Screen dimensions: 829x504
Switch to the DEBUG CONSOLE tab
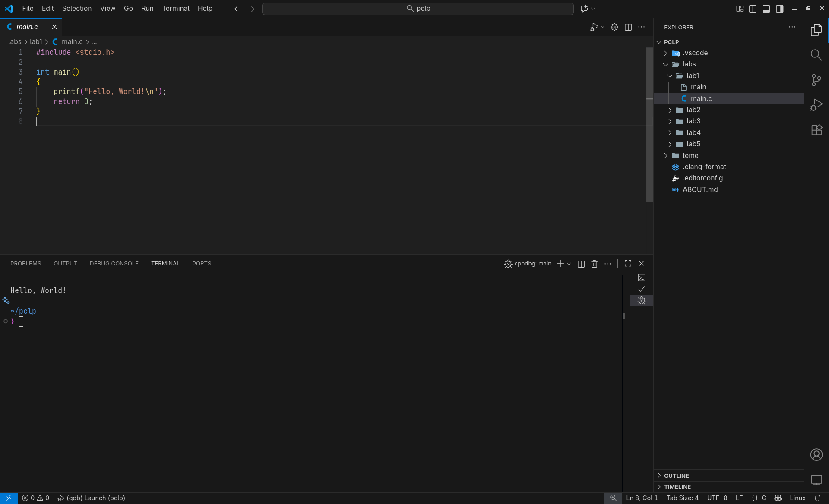point(114,264)
